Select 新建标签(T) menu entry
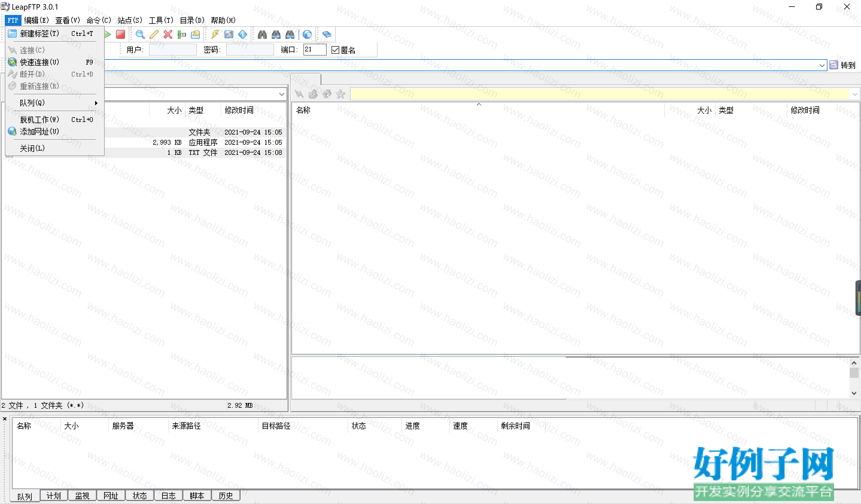Image resolution: width=861 pixels, height=504 pixels. [55, 33]
